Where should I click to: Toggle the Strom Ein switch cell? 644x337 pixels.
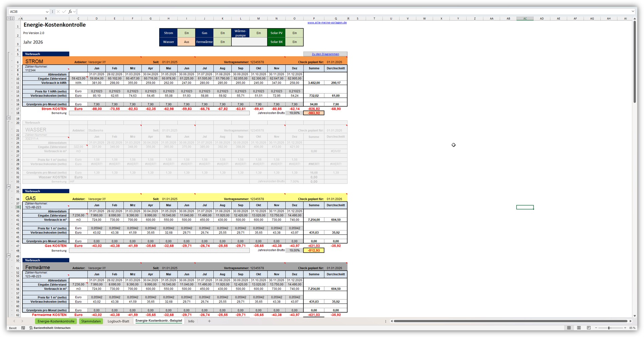[x=187, y=33]
